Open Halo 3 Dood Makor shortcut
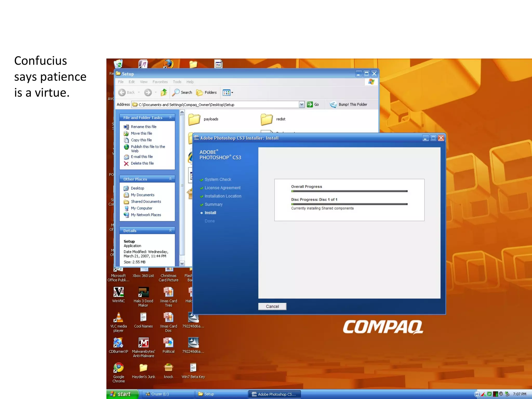Screen dimensions: 532x399 (x=143, y=297)
